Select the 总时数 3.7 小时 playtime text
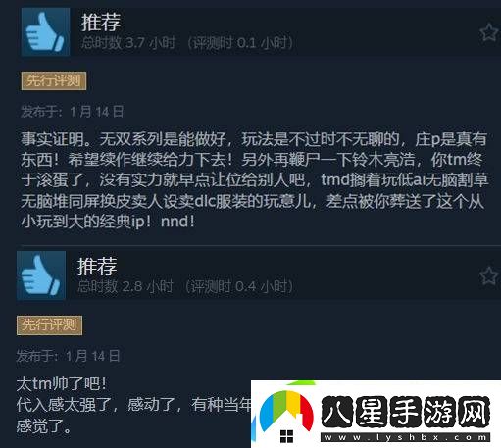Viewport: 501px width, 448px height. (x=128, y=43)
